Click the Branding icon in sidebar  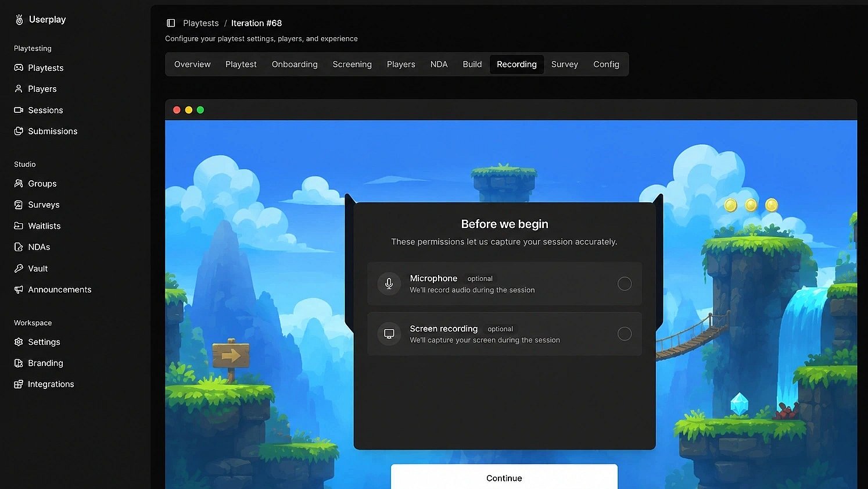[x=19, y=363]
